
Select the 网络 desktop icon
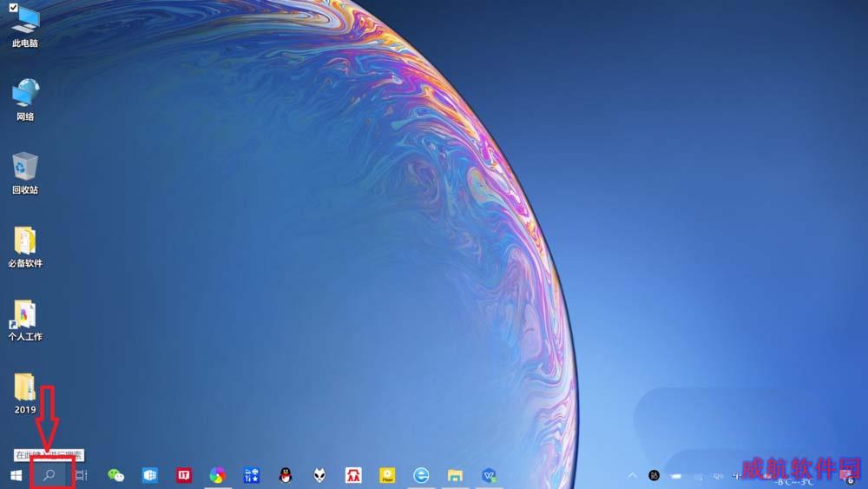click(25, 100)
